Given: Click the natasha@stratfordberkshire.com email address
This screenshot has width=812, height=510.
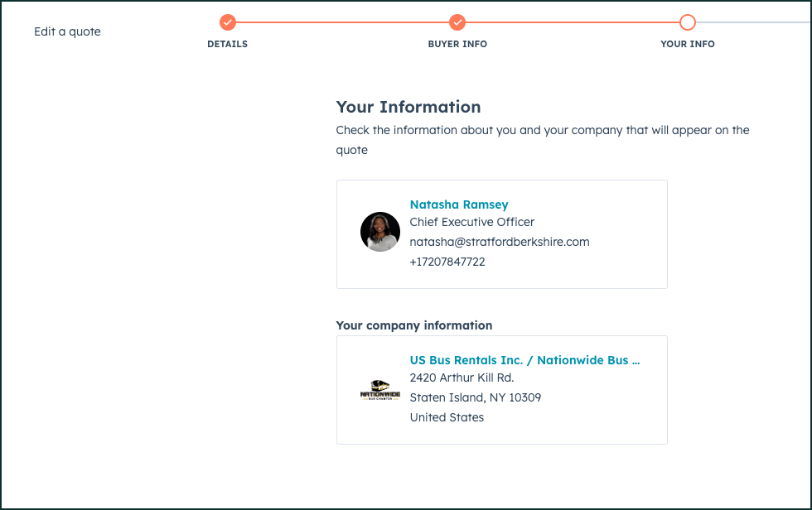Looking at the screenshot, I should pyautogui.click(x=500, y=242).
